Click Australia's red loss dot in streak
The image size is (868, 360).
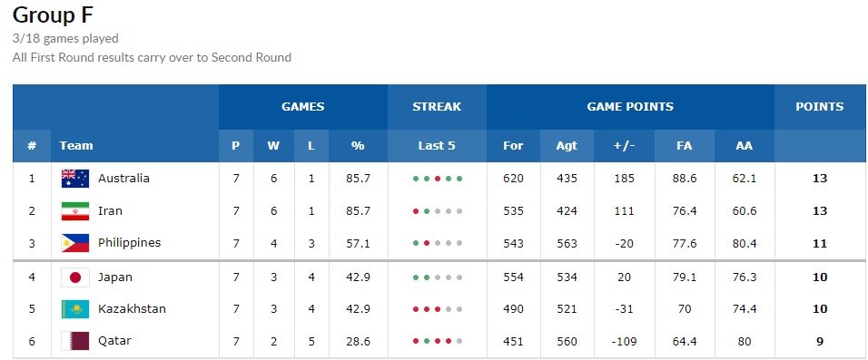click(x=438, y=179)
